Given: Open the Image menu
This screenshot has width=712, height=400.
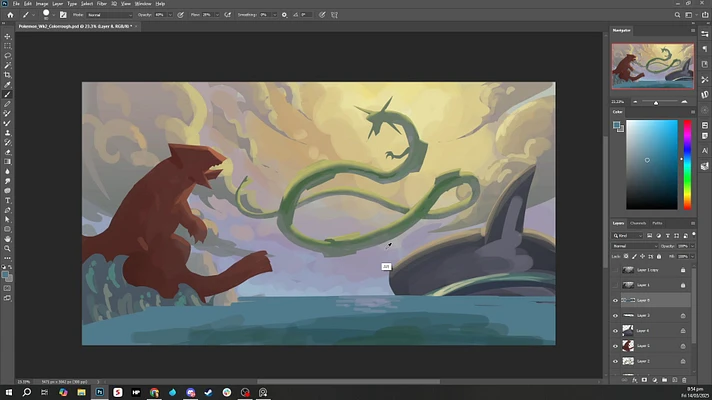Looking at the screenshot, I should 42,4.
